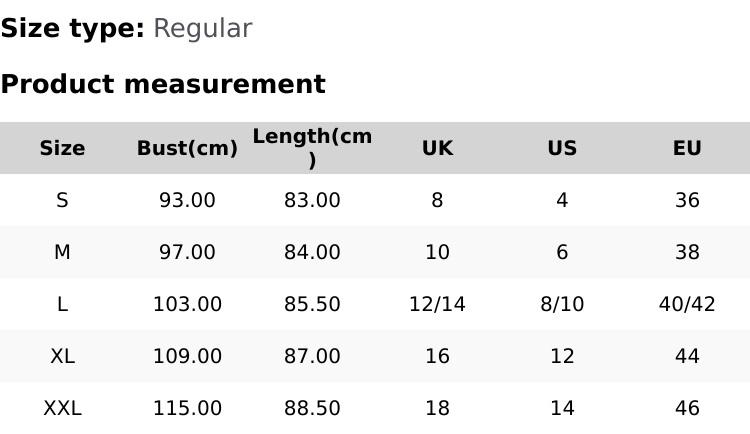Select the UK column header
This screenshot has height=434, width=750.
click(437, 148)
